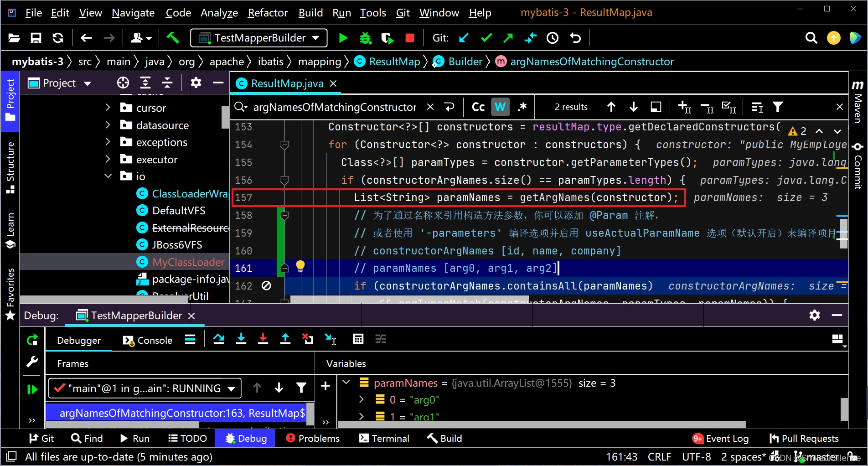Collapse paramNames variable node

[346, 383]
